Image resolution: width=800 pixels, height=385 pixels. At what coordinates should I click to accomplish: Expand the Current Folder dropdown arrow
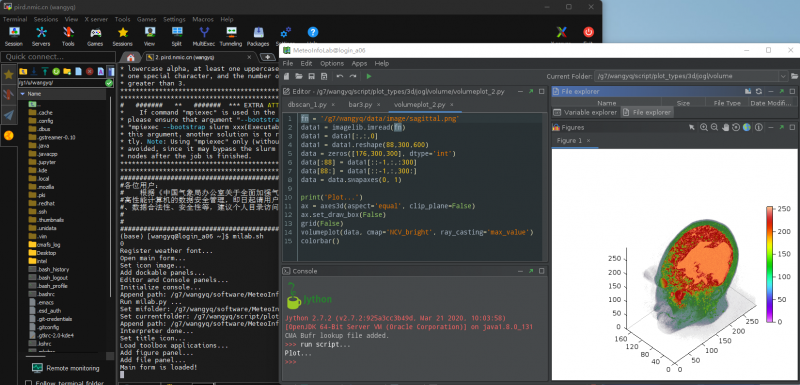(x=783, y=76)
